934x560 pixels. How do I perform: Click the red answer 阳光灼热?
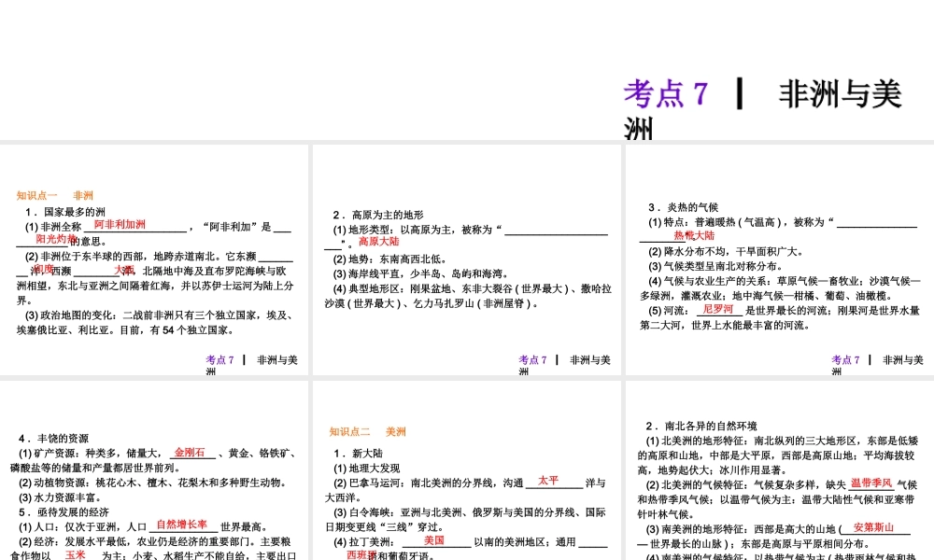[55, 239]
